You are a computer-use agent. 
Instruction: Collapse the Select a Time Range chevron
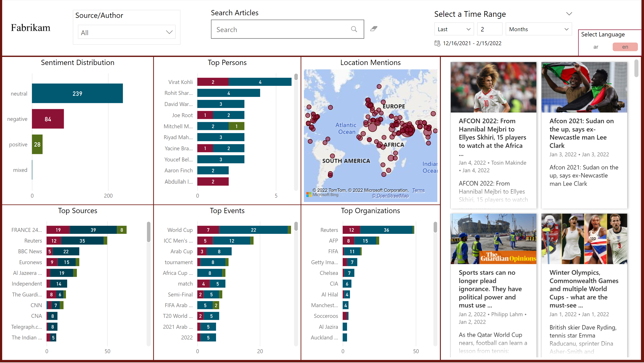point(569,14)
